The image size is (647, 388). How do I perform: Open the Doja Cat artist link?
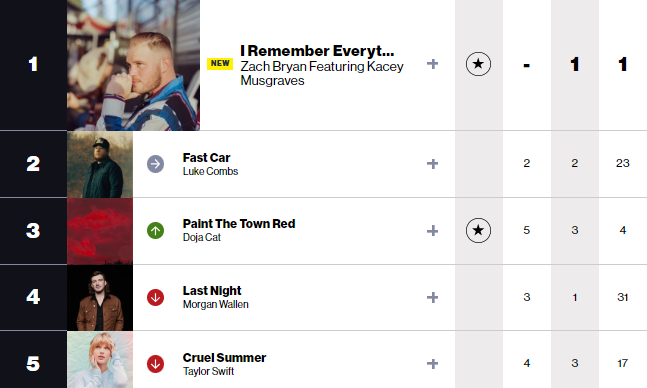pyautogui.click(x=202, y=238)
